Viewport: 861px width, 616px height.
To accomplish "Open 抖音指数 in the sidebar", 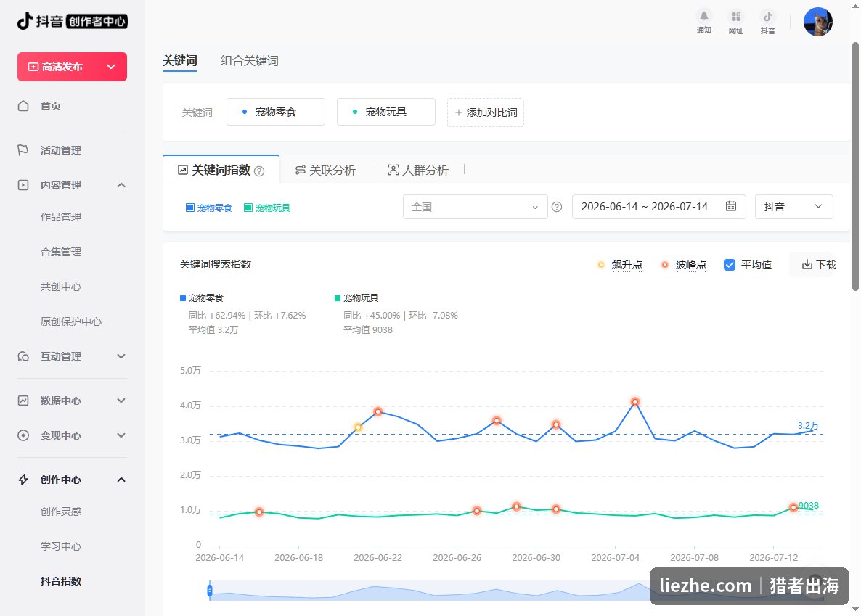I will tap(61, 581).
